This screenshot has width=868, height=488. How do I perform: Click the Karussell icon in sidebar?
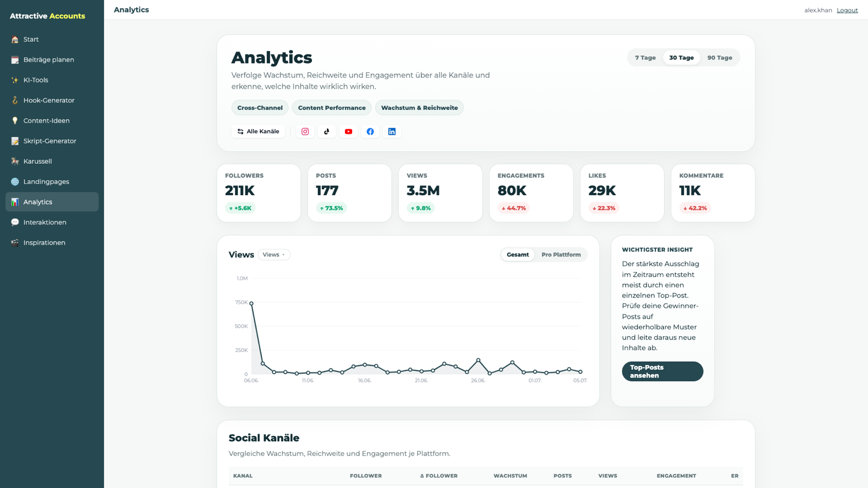15,162
